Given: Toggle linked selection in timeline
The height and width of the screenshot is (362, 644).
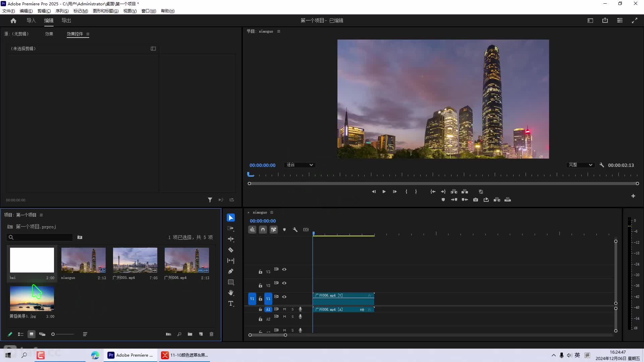Looking at the screenshot, I should (274, 230).
